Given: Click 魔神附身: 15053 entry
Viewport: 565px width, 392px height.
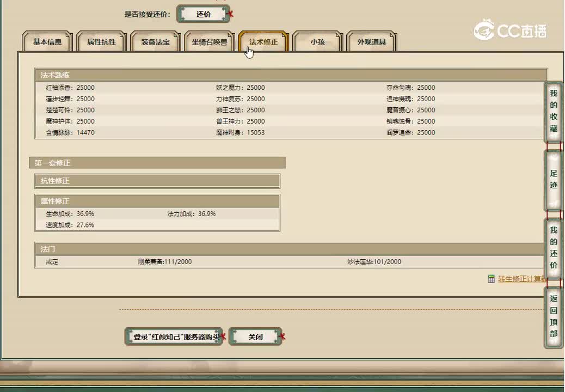Looking at the screenshot, I should click(241, 132).
